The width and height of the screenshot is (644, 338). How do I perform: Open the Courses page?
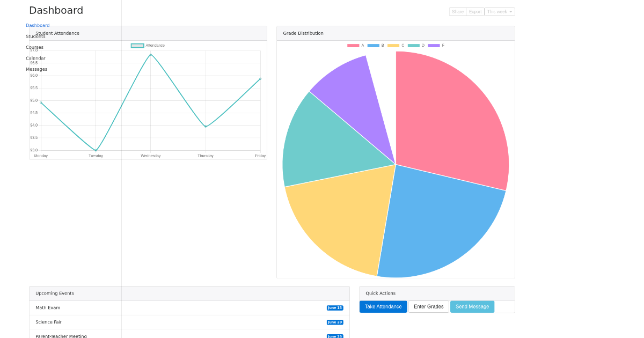[x=34, y=47]
